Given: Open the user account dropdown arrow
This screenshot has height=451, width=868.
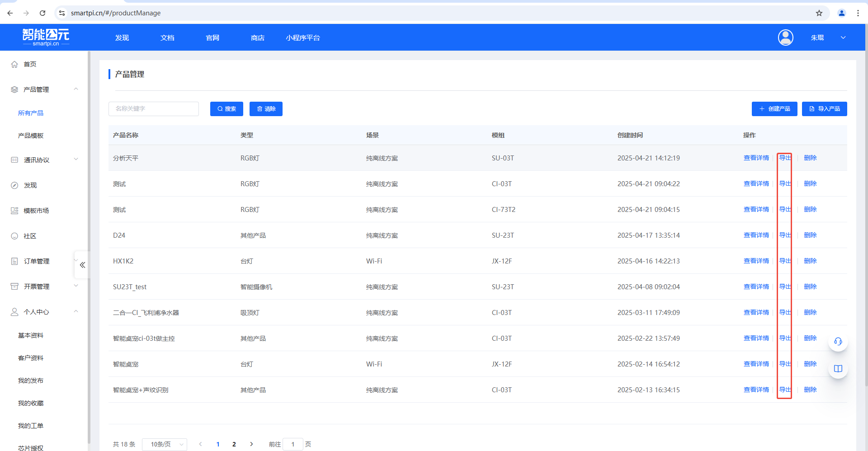Looking at the screenshot, I should (843, 38).
